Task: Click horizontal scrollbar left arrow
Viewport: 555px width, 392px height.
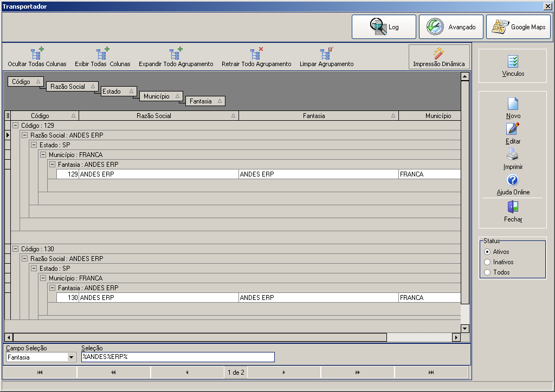Action: (9, 337)
